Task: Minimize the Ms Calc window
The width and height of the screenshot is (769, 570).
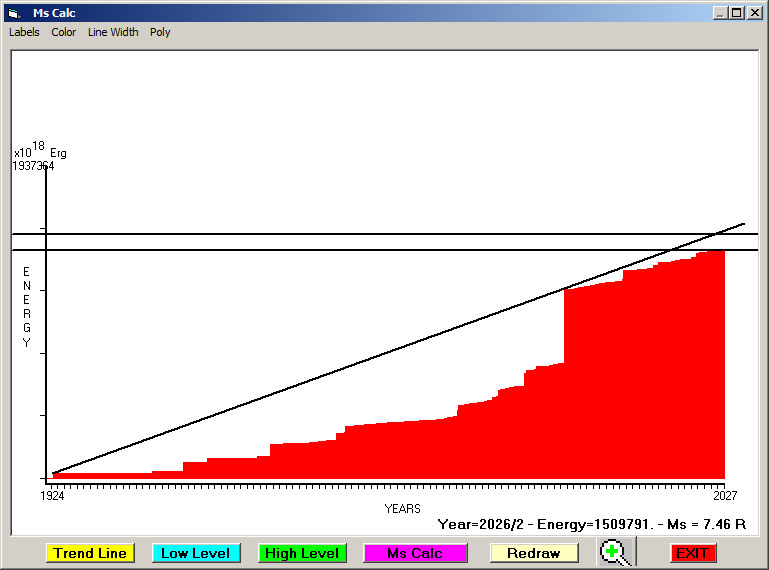Action: [720, 13]
